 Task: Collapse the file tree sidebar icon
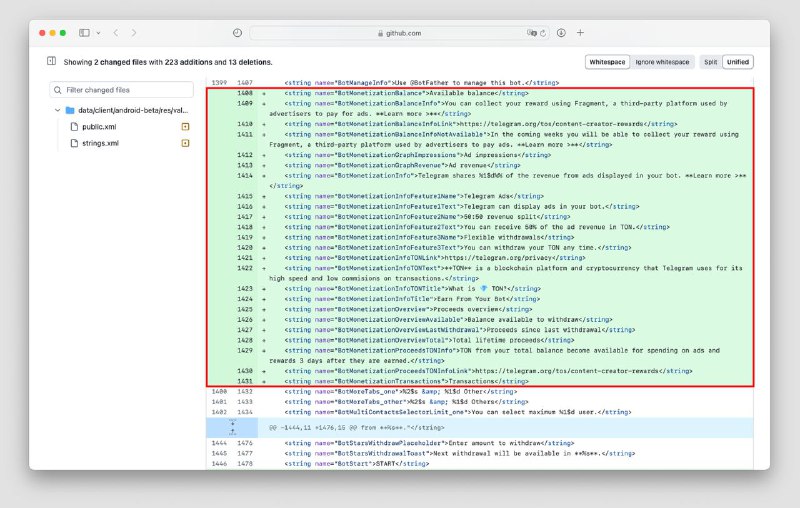[51, 61]
